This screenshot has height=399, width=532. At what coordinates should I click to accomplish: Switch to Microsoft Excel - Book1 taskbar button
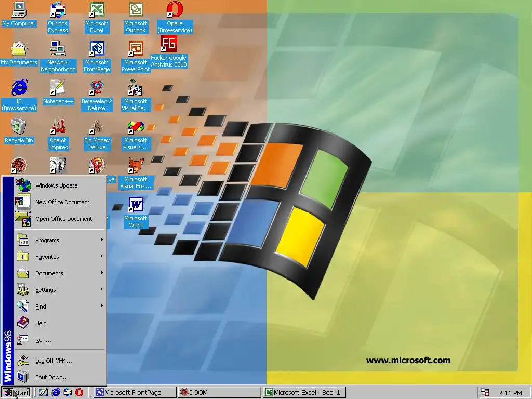pos(304,393)
